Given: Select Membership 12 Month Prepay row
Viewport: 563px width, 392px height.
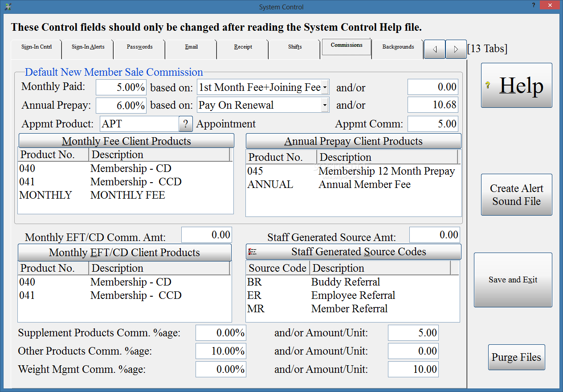Looking at the screenshot, I should 353,171.
